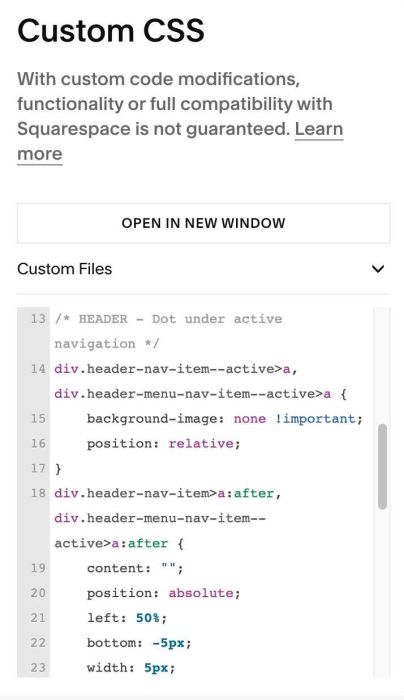The height and width of the screenshot is (700, 404).
Task: Click the Custom CSS heading
Action: 111,31
